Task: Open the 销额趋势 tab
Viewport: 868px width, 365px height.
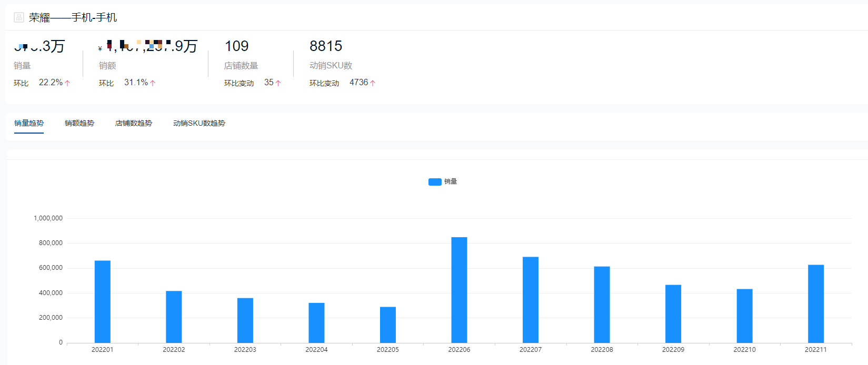Action: coord(79,123)
